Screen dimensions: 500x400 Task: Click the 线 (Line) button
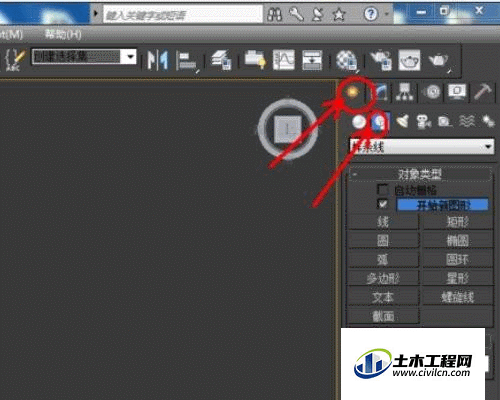point(383,222)
